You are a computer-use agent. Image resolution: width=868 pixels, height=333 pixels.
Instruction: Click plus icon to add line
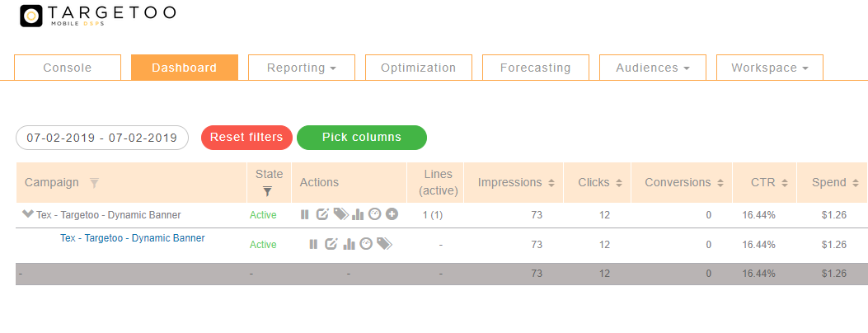click(392, 214)
